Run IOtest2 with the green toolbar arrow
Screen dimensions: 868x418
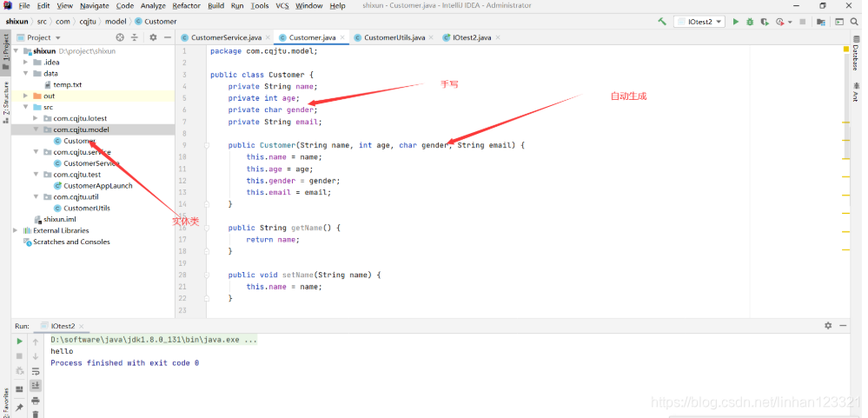point(736,22)
